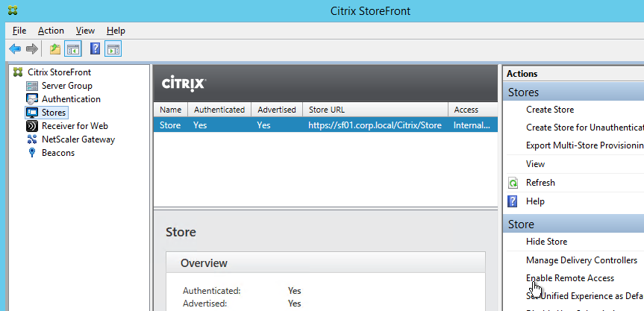The width and height of the screenshot is (644, 311).
Task: Select Beacons in the tree
Action: [x=58, y=153]
